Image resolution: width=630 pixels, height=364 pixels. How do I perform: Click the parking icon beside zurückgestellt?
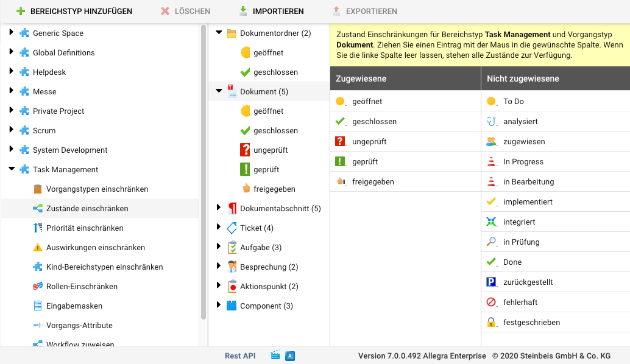[492, 282]
